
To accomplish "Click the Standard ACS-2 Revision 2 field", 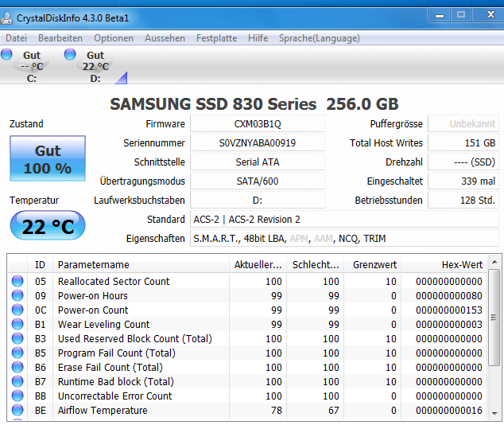I will [x=344, y=220].
